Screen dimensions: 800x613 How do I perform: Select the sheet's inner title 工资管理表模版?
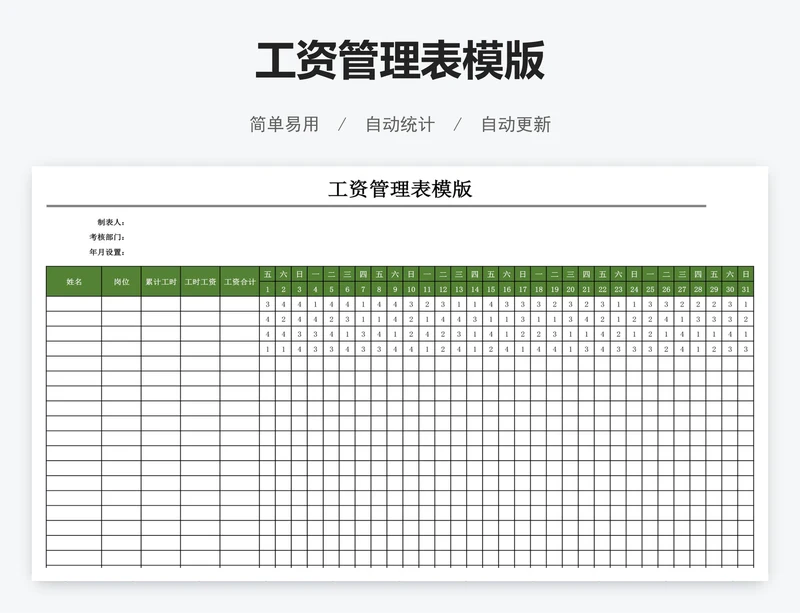[x=400, y=189]
